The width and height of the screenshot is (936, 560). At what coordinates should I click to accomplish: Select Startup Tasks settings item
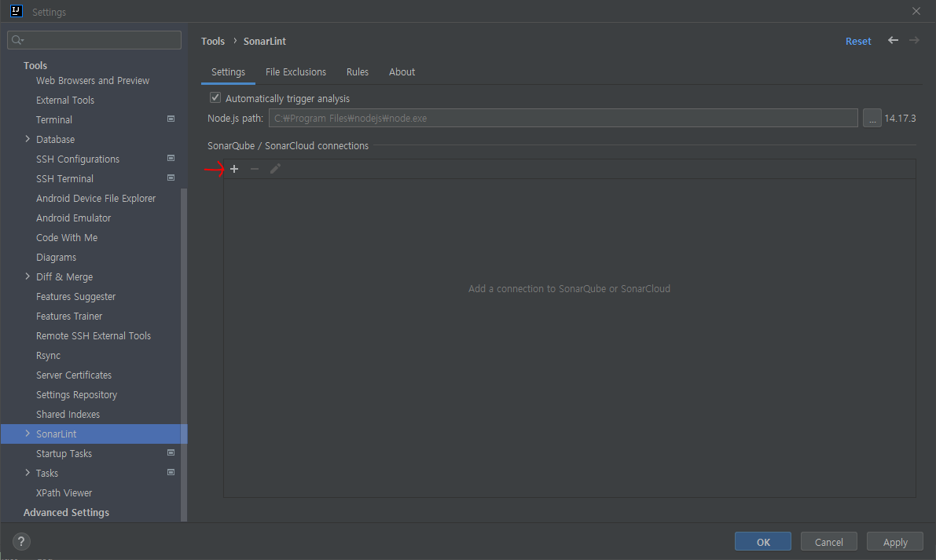click(x=64, y=454)
